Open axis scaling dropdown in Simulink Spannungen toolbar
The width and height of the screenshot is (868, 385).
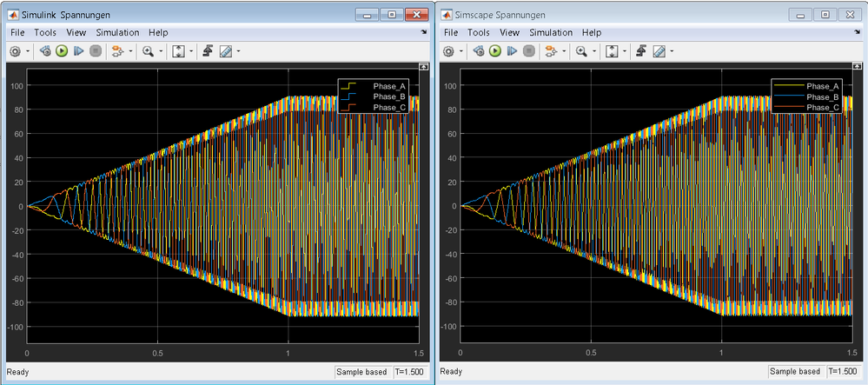(191, 51)
